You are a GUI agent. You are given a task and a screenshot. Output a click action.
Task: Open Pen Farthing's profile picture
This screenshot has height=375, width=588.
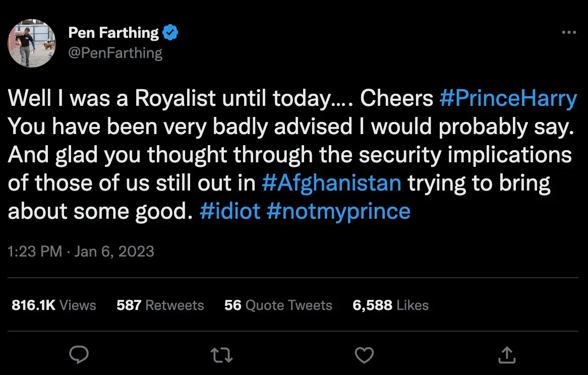coord(31,43)
